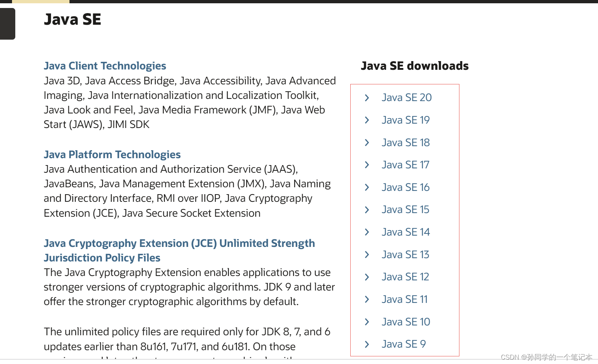
Task: Open the Java SE 12 download link
Action: click(405, 277)
